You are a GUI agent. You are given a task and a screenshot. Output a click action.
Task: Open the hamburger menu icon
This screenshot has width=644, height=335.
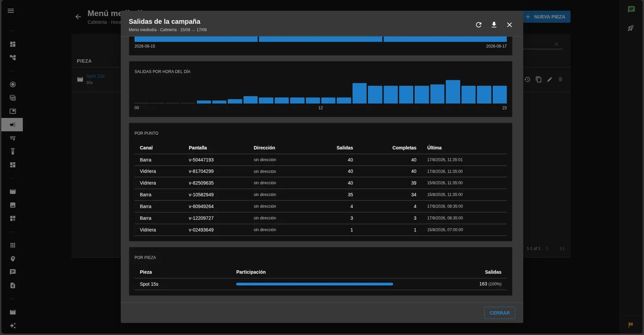coord(11,11)
